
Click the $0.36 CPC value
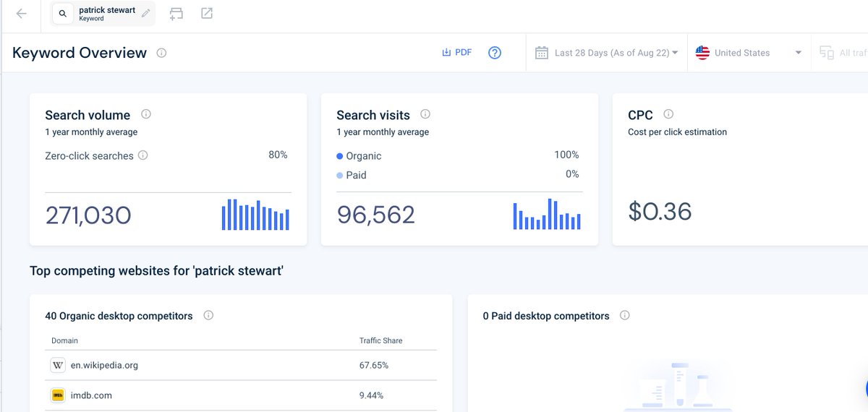coord(660,211)
